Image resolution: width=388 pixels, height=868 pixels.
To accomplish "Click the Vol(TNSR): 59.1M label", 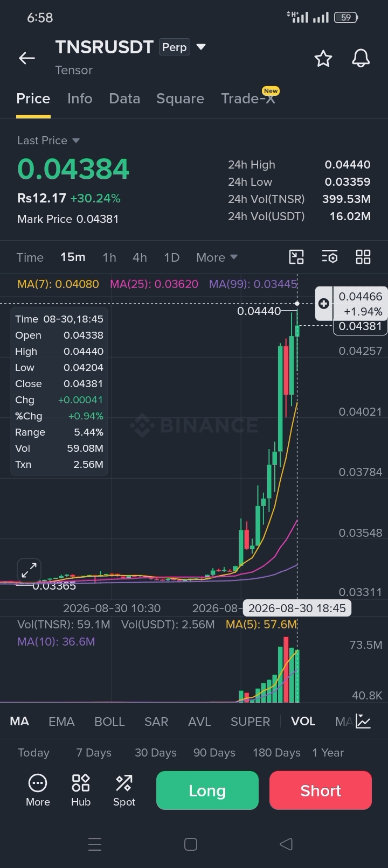I will (x=64, y=625).
